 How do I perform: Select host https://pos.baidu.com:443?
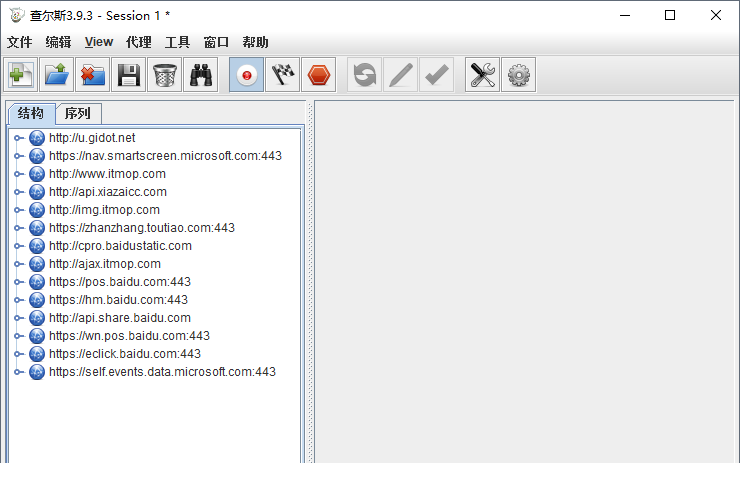(120, 282)
